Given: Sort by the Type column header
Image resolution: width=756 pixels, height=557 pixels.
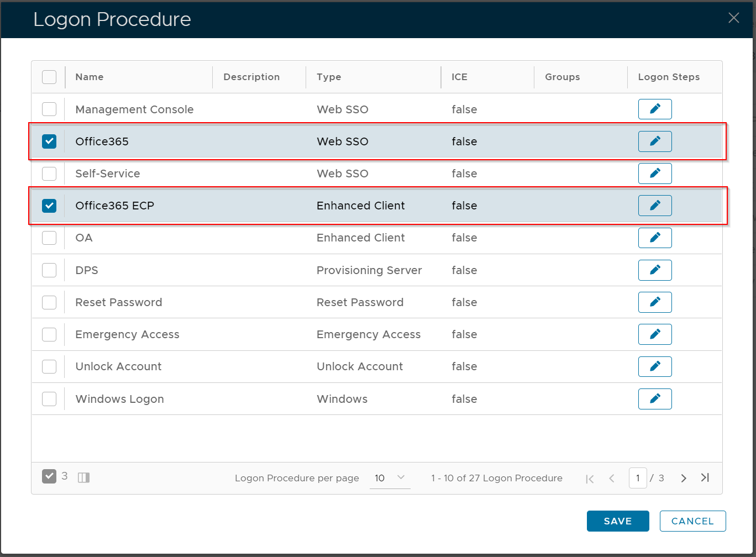Looking at the screenshot, I should pos(329,77).
